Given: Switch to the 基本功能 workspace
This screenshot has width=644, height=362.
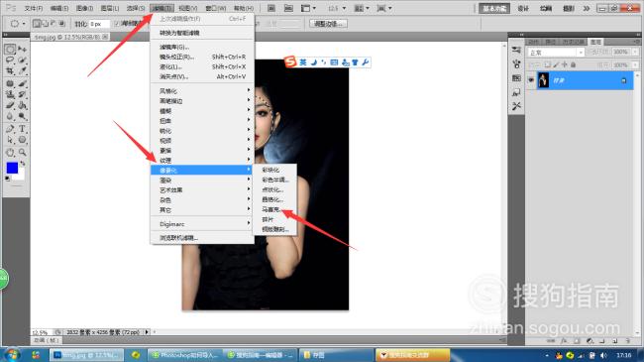Looking at the screenshot, I should point(494,8).
